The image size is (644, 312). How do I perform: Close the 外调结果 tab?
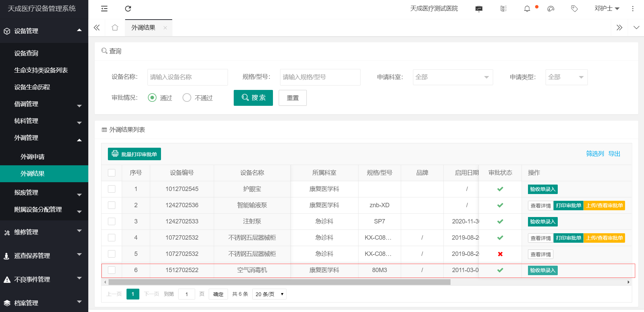pos(165,28)
